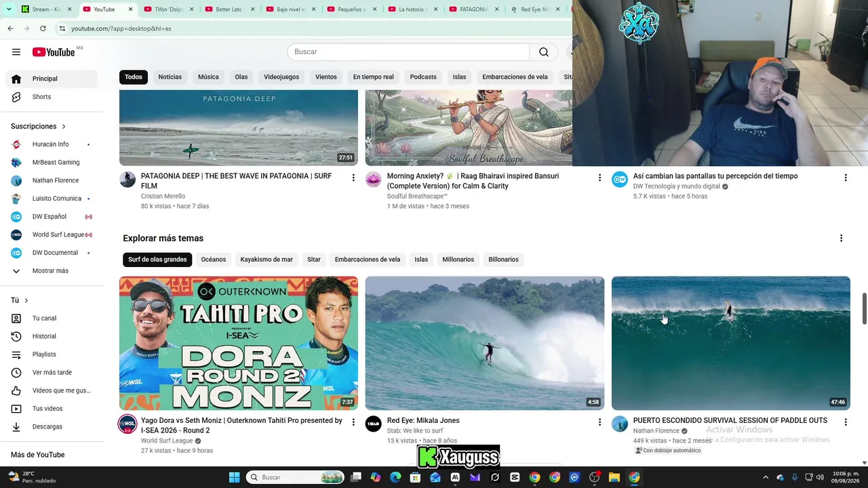This screenshot has height=488, width=868.
Task: Open options for PUERTO ESCONDIDO video
Action: [846, 422]
